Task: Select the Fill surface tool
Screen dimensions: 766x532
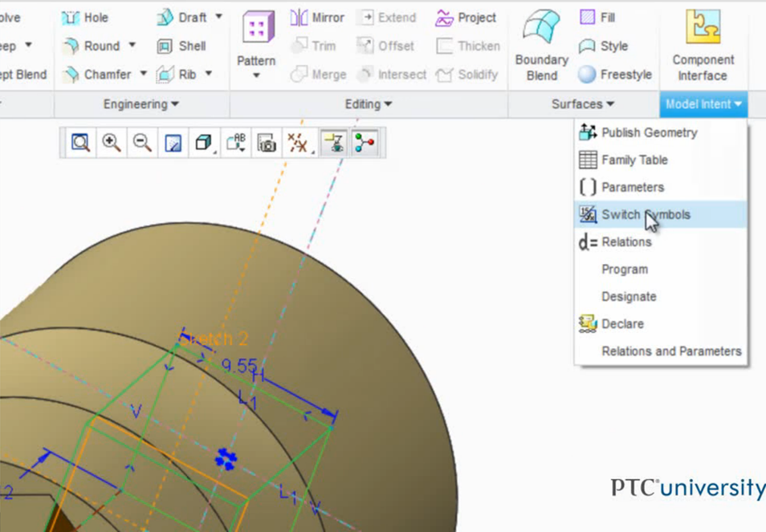Action: point(597,18)
